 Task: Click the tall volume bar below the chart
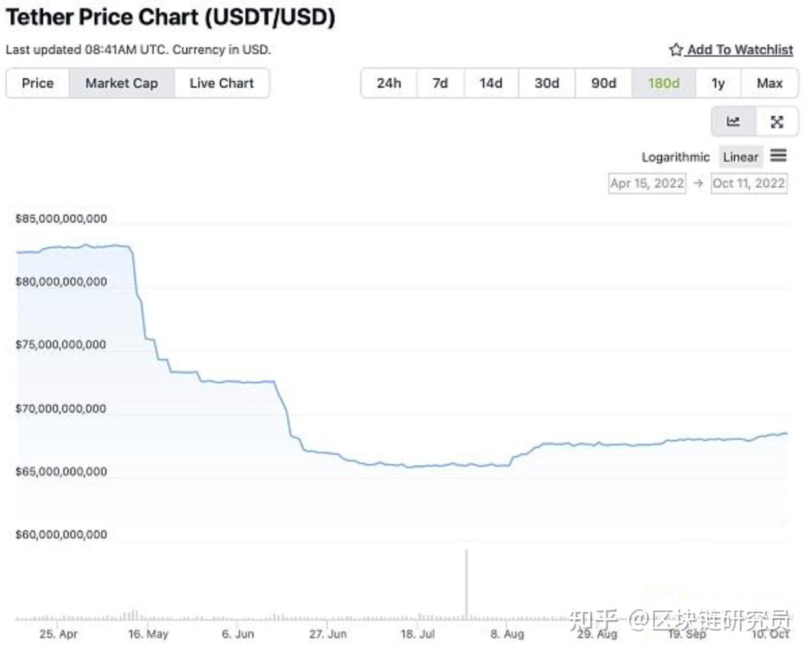(x=466, y=584)
